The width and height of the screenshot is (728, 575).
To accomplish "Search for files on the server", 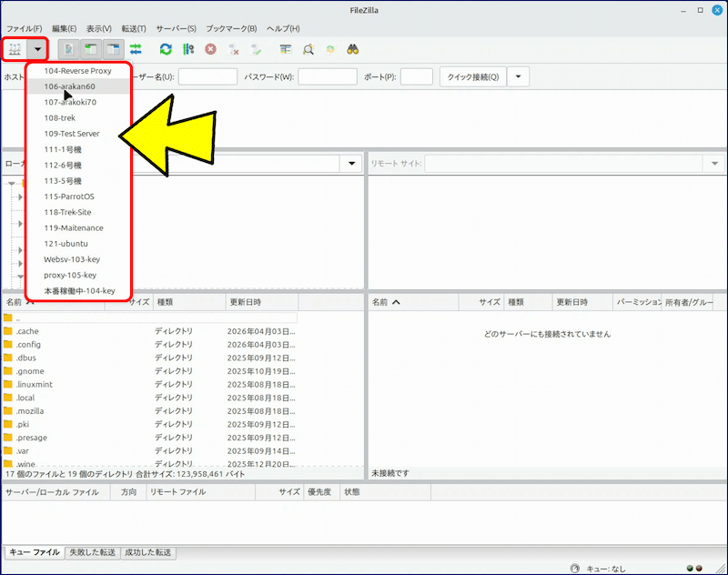I will (x=351, y=50).
